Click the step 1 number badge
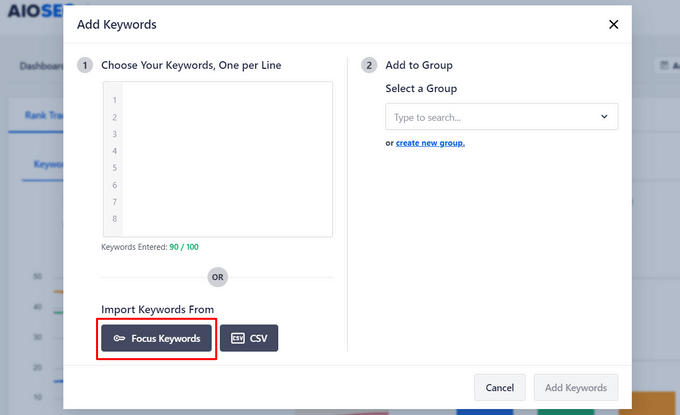Viewport: 680px width, 415px height. click(x=85, y=66)
